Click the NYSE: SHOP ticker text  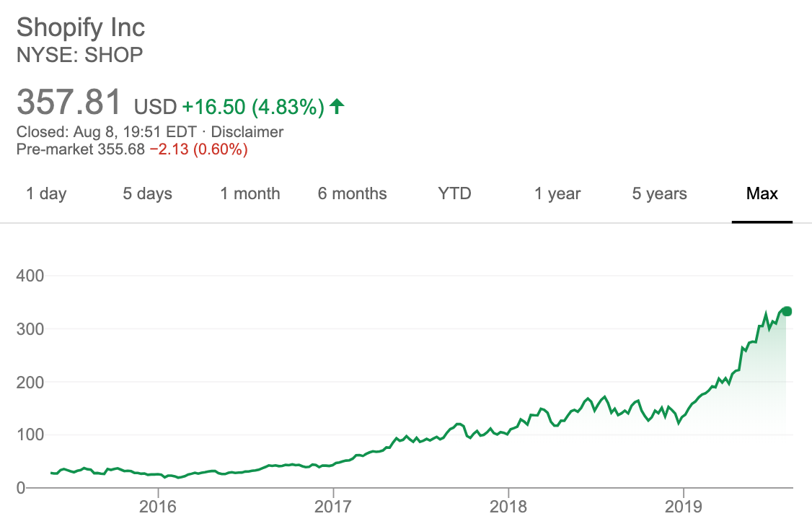pyautogui.click(x=80, y=54)
